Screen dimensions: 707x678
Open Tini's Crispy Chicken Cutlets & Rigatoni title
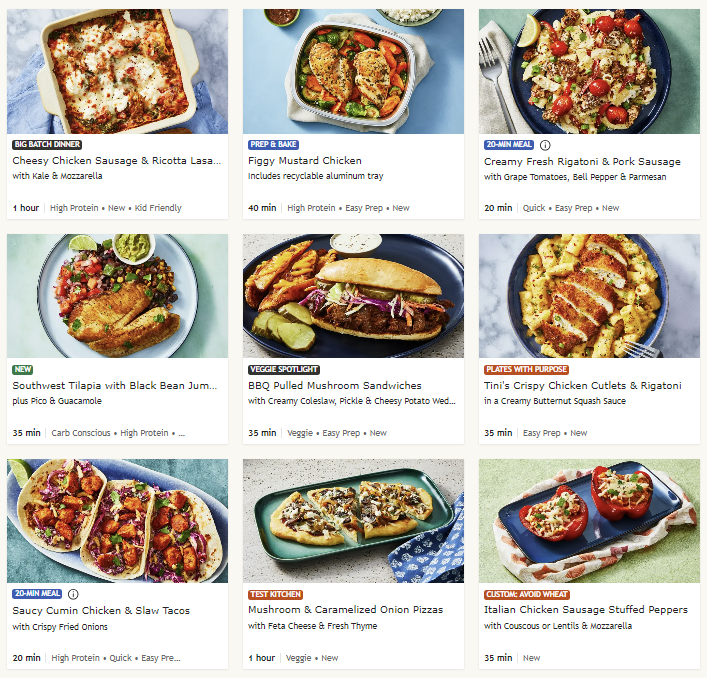583,386
